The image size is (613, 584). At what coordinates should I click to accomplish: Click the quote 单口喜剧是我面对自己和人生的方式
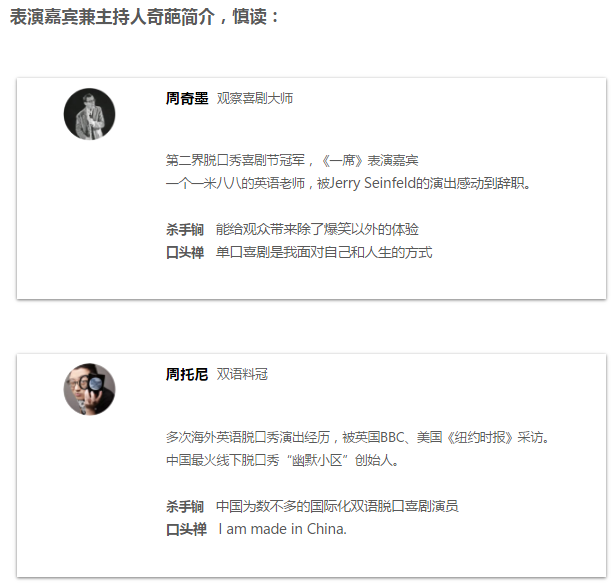[324, 252]
